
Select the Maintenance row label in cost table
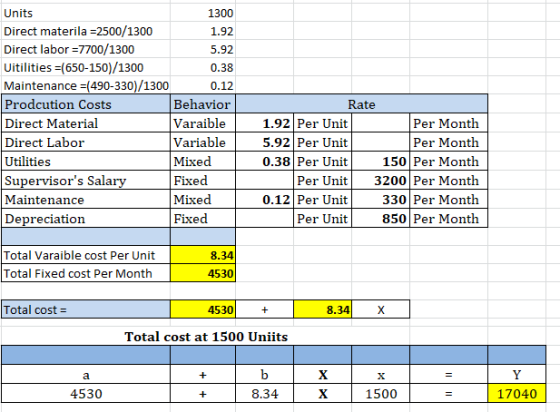tap(86, 200)
